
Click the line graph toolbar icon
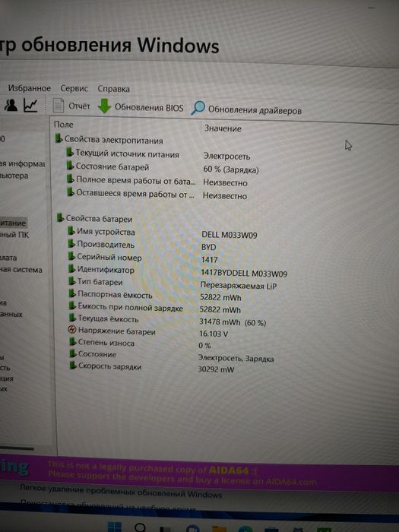(30, 105)
